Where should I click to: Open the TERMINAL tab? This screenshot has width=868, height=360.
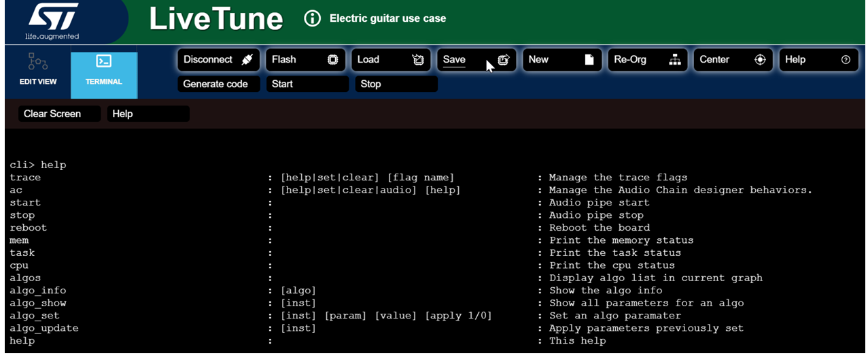pos(104,75)
